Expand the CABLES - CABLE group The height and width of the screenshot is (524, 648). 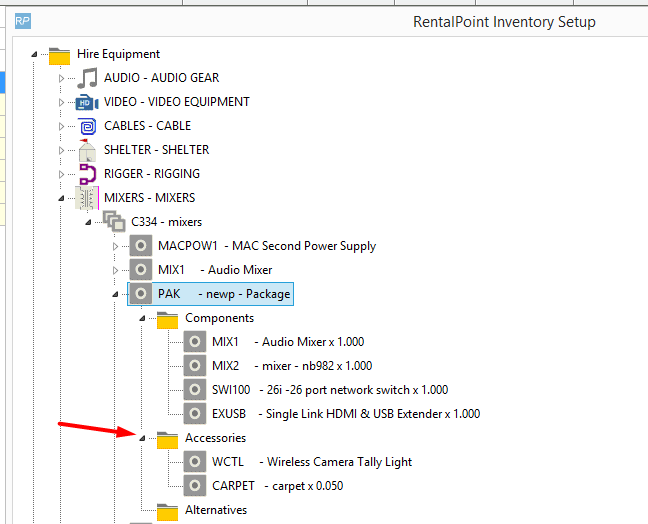click(61, 126)
